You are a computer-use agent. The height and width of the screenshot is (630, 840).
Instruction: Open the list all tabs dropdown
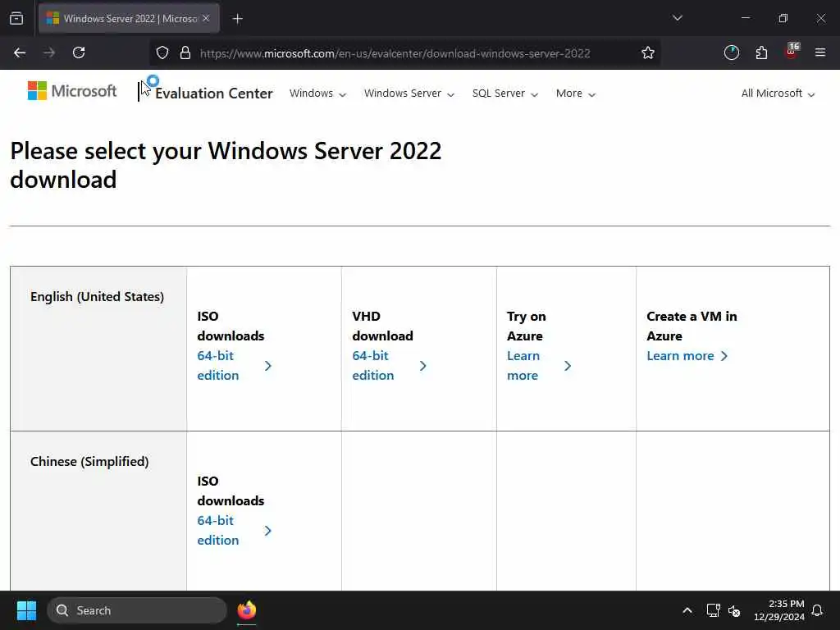coord(677,18)
